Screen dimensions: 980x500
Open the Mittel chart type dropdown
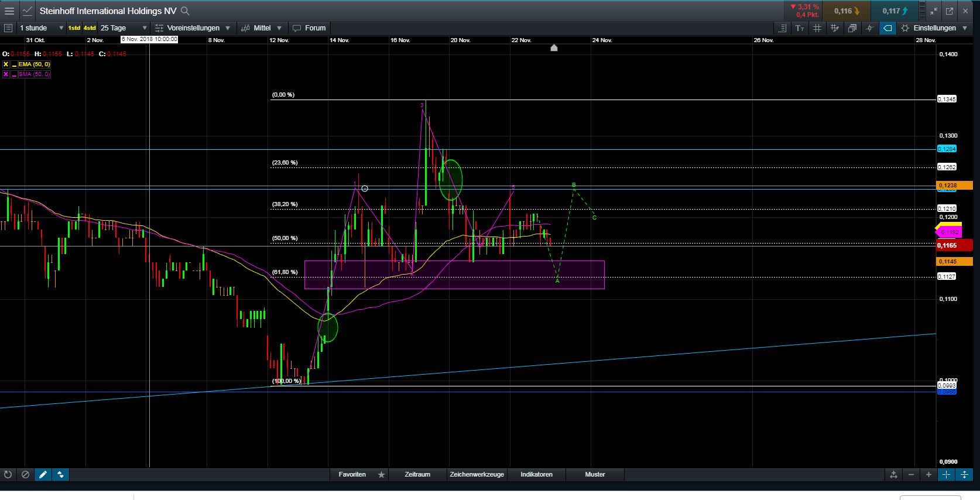(262, 28)
